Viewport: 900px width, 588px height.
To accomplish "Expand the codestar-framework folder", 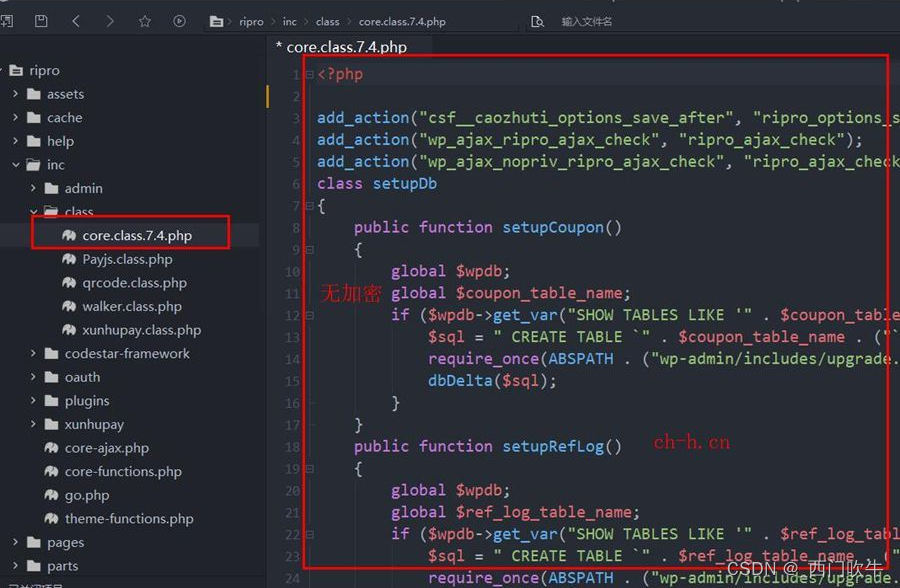I will click(x=33, y=353).
